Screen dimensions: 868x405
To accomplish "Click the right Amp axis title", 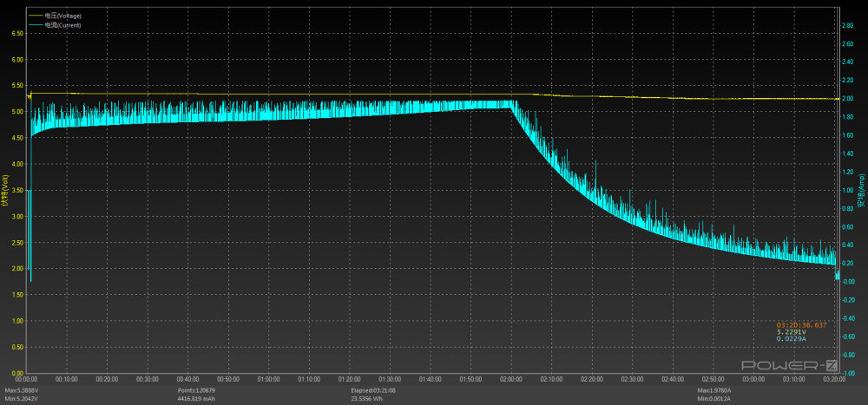I will click(861, 193).
